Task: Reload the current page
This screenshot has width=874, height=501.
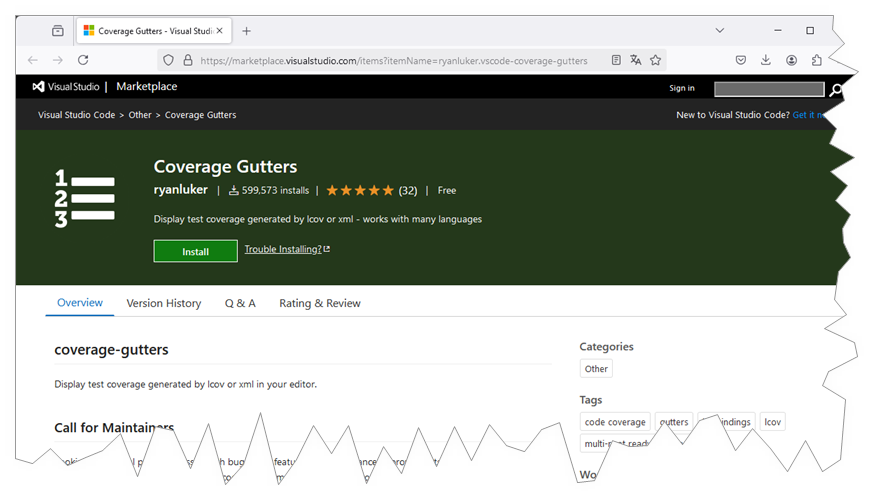Action: click(x=83, y=60)
